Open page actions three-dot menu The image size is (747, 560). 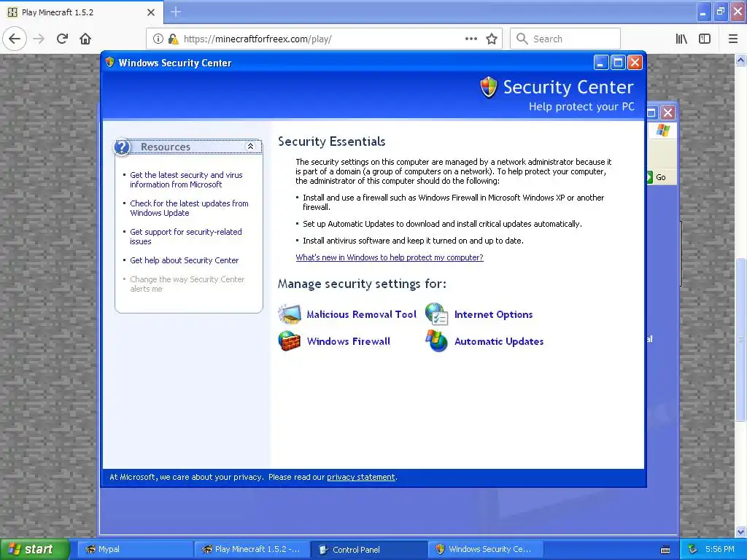coord(471,39)
